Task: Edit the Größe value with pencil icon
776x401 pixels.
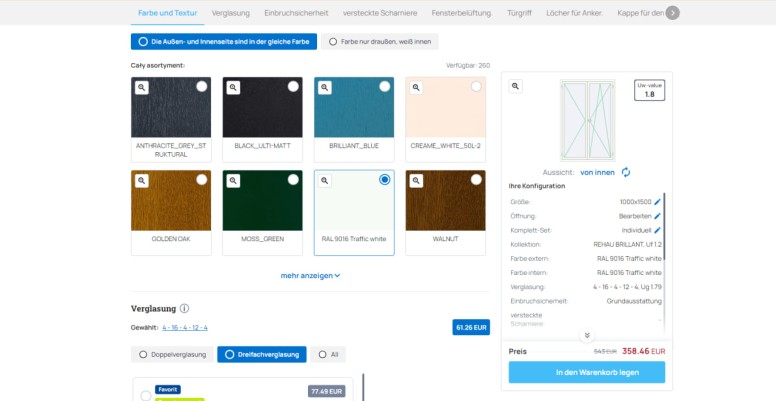Action: (657, 202)
